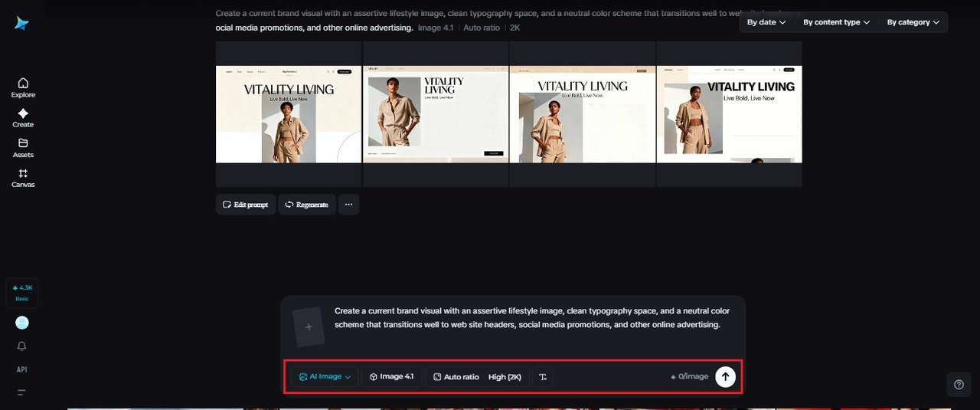Image resolution: width=980 pixels, height=410 pixels.
Task: Open the three-dot more options menu
Action: pos(348,205)
